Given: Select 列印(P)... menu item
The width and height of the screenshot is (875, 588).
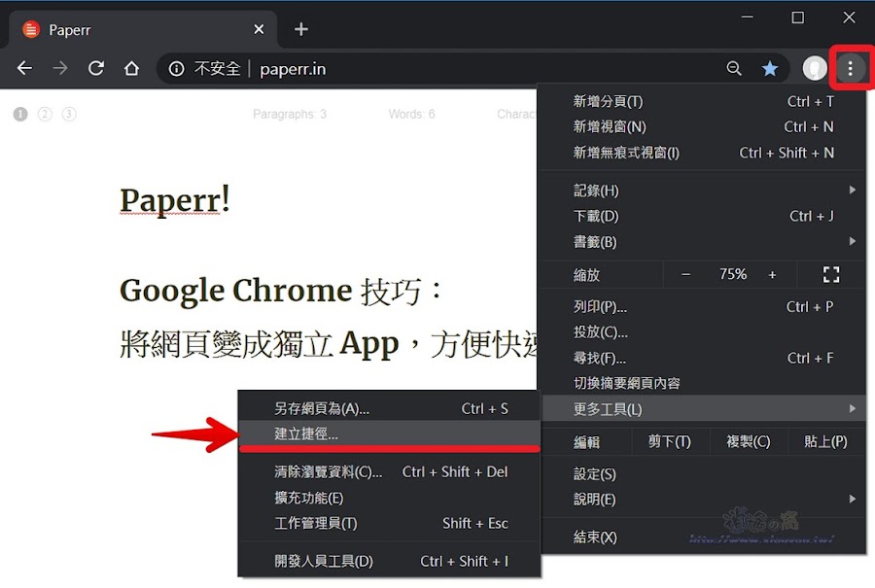Looking at the screenshot, I should pyautogui.click(x=703, y=307).
